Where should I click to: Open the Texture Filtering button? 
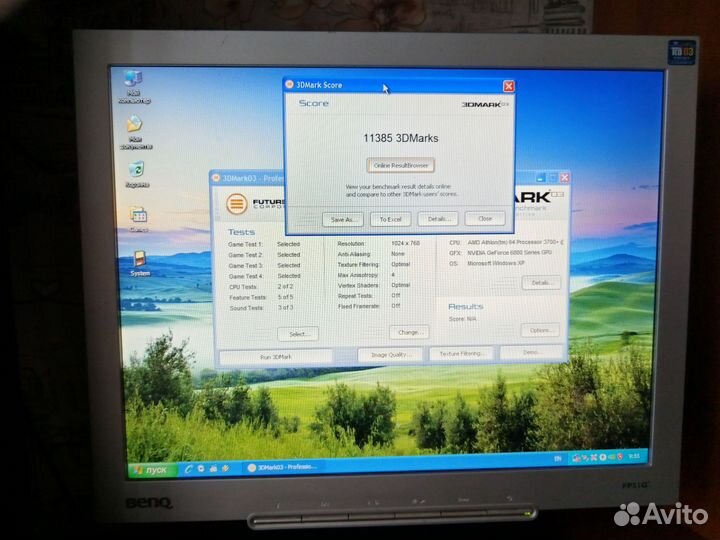coord(461,354)
